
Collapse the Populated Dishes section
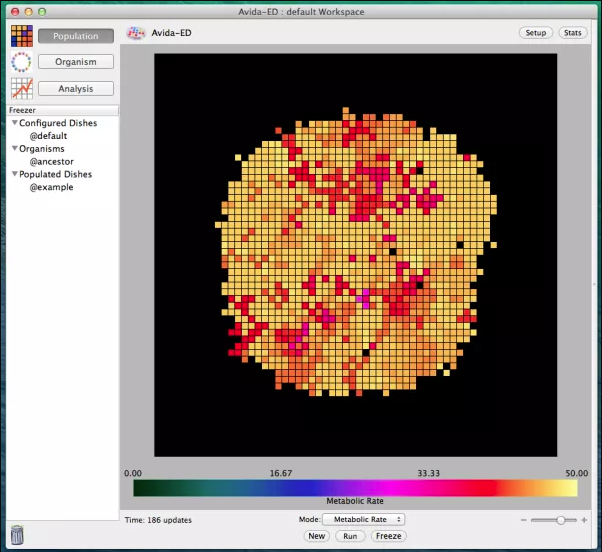click(x=15, y=174)
